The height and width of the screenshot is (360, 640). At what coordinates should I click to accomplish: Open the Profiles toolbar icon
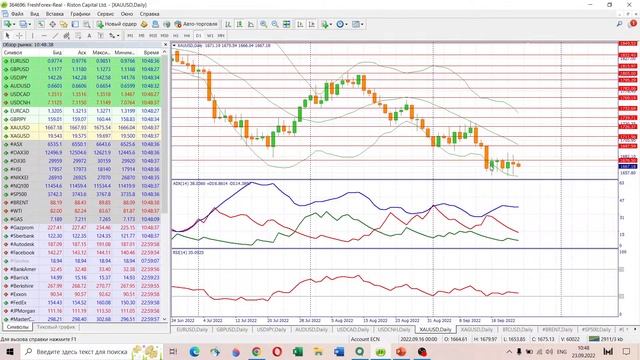(23, 24)
